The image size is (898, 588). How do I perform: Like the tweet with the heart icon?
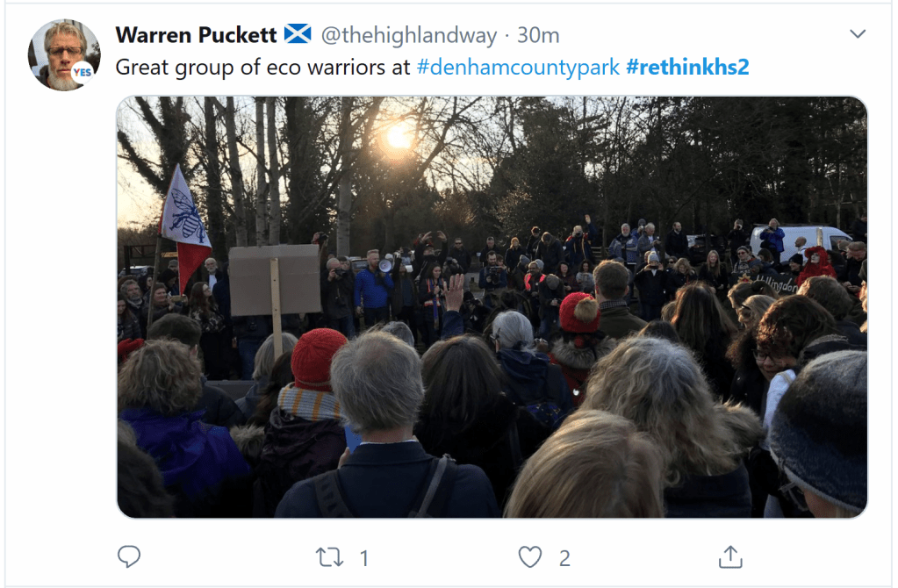(x=529, y=557)
